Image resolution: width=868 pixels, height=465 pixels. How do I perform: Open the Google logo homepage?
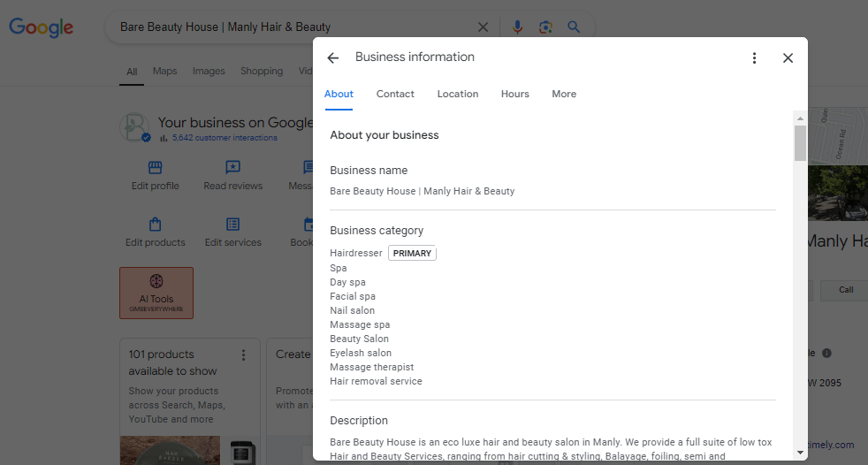[41, 27]
